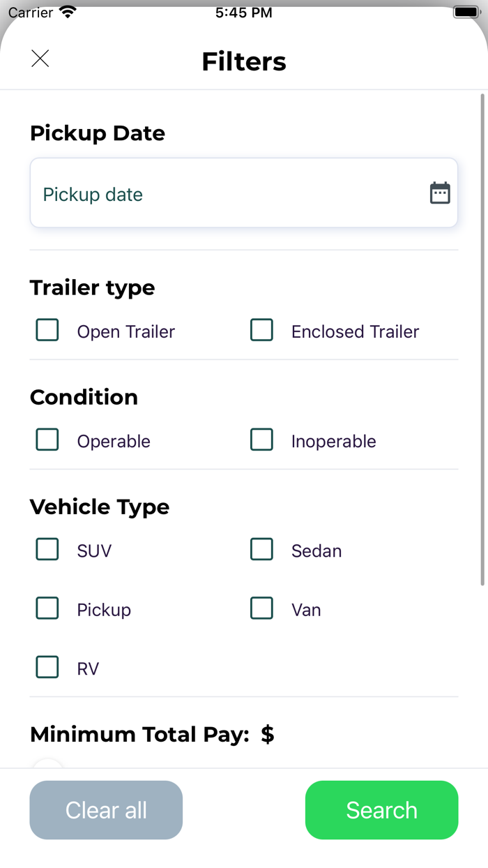Dismiss Filters with the X icon
Screen dimensions: 488x868
tap(40, 59)
